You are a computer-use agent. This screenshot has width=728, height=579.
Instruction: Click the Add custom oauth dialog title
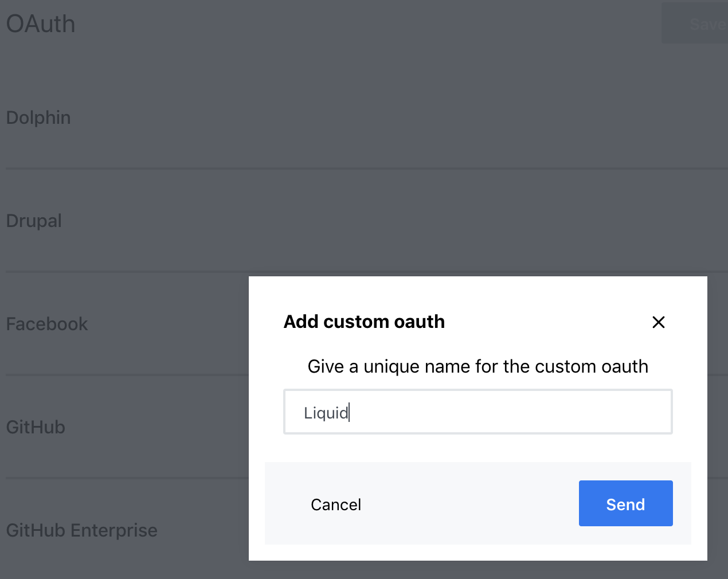364,322
